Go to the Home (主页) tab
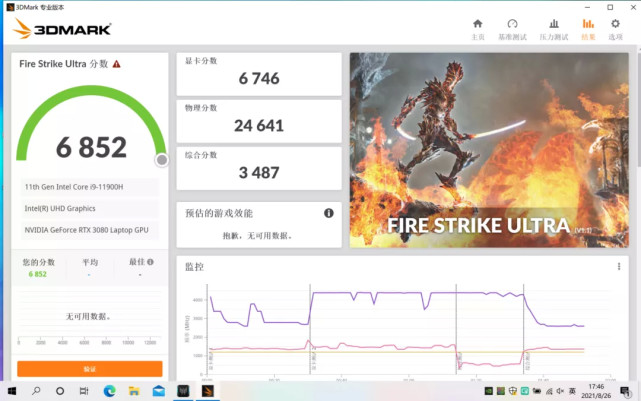The image size is (641, 401). (x=477, y=29)
